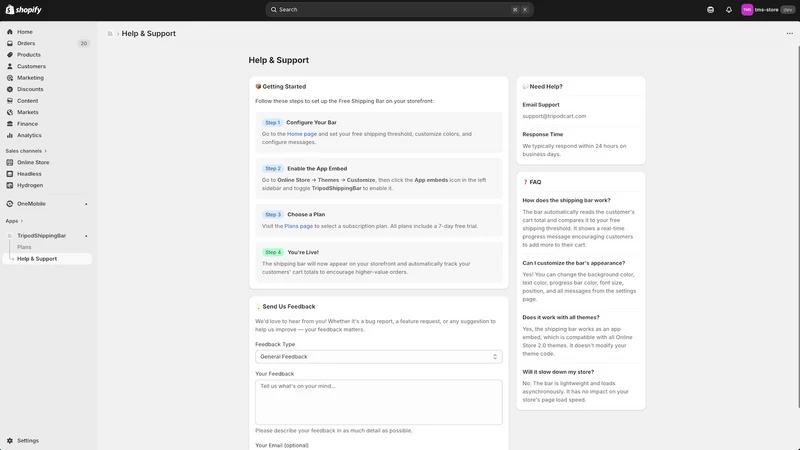Select Help & Support sidebar item

tap(47, 259)
